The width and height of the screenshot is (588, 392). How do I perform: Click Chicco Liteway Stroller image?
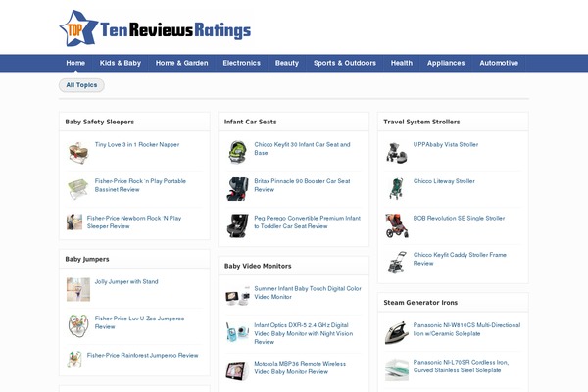pos(397,189)
